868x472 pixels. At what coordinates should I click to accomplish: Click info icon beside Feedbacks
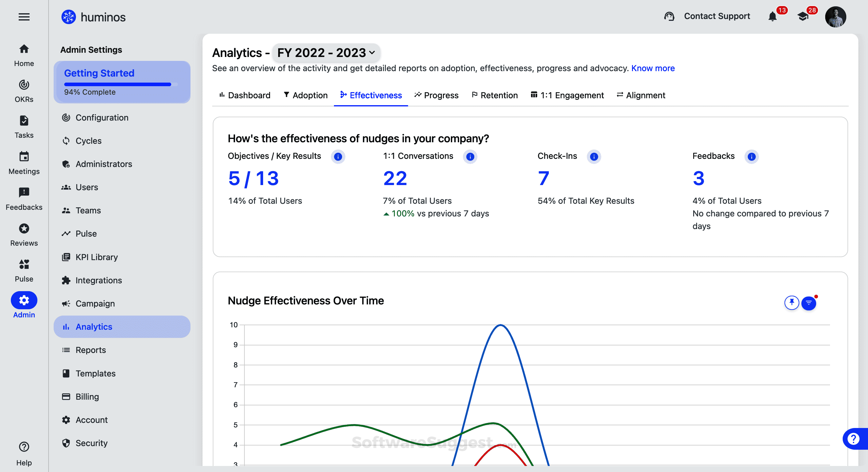751,157
